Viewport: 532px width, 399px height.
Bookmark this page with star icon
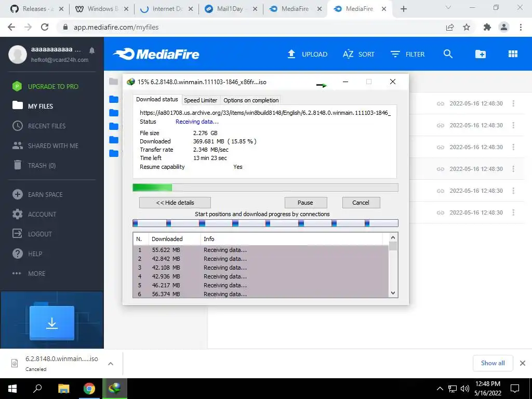(x=467, y=27)
